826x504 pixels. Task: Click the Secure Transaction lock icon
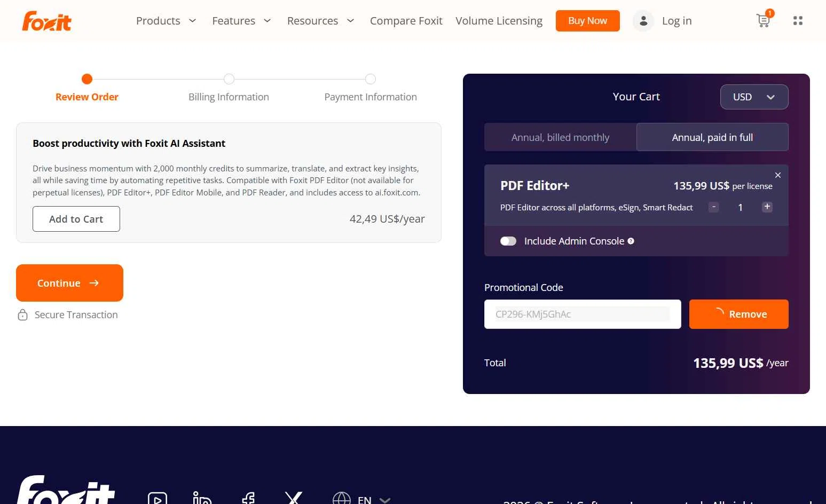22,314
